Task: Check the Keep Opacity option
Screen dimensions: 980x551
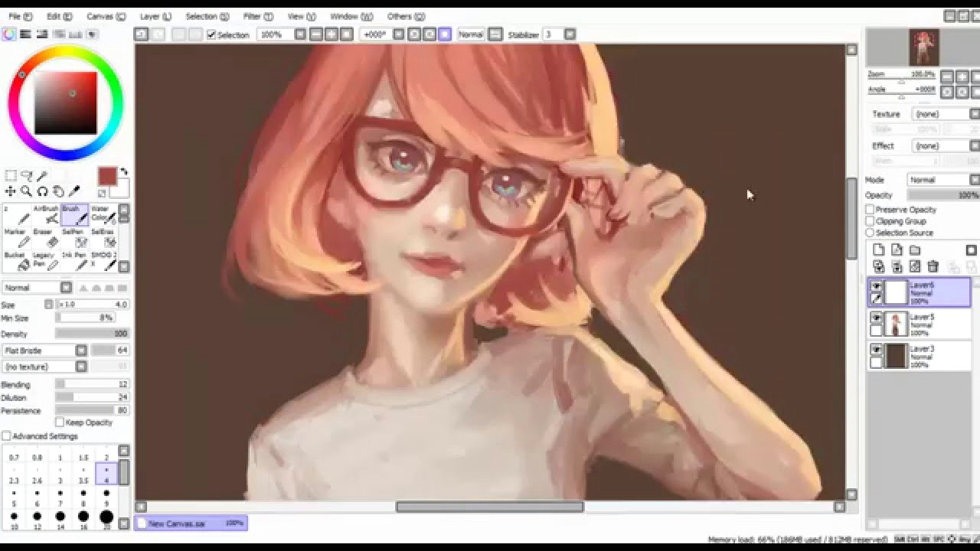Action: [x=60, y=422]
